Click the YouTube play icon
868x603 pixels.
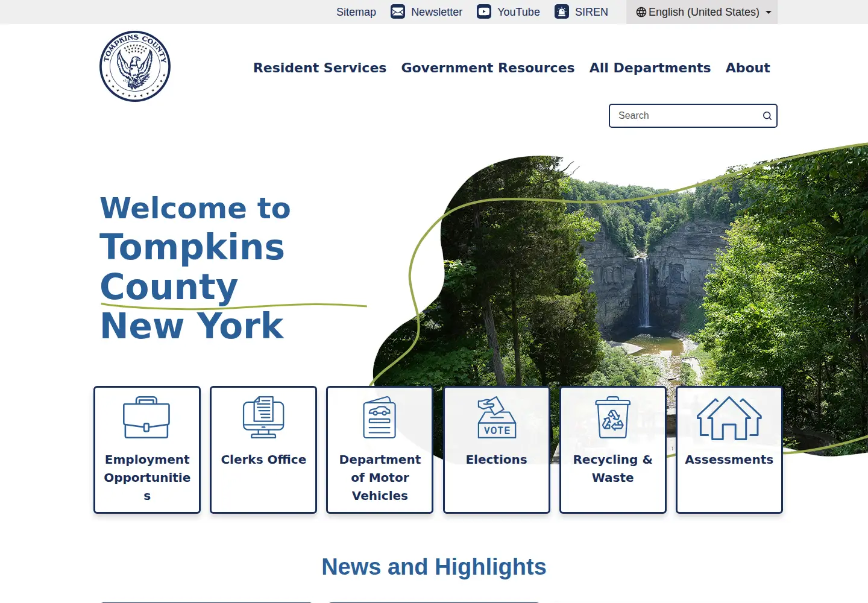click(484, 11)
